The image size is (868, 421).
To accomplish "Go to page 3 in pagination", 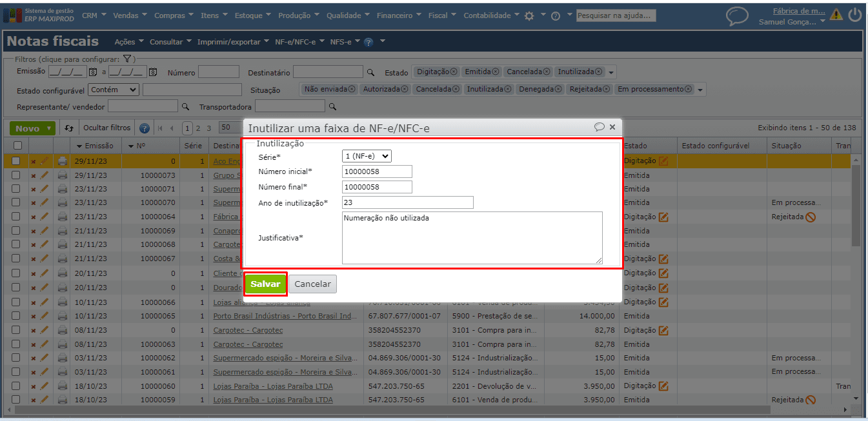I will point(209,128).
